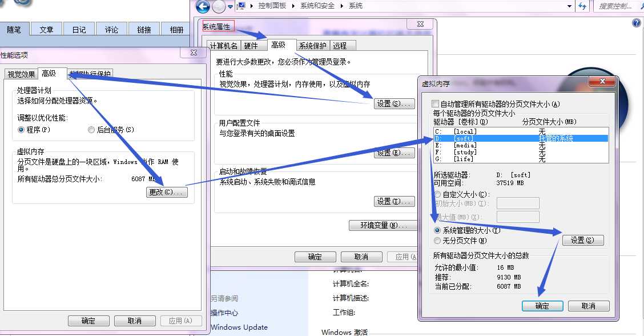644x336 pixels.
Task: Switch to the 链接 tab
Action: 144,30
